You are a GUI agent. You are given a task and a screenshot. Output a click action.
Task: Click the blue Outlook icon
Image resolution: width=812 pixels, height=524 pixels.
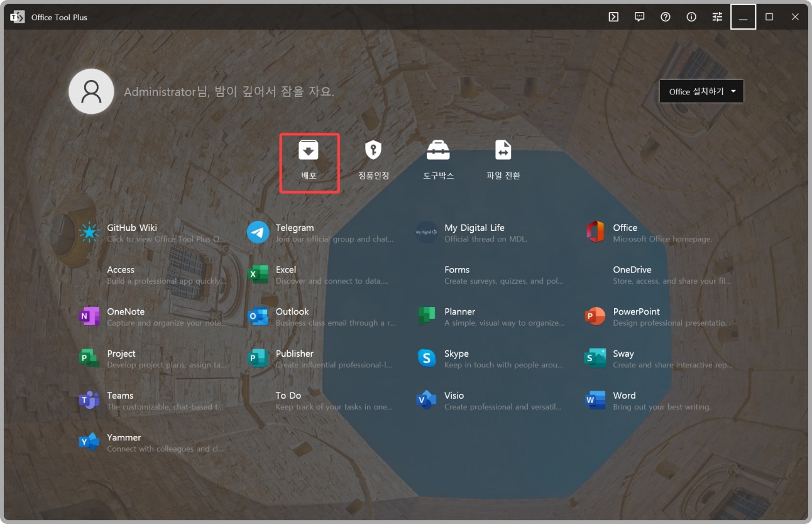point(258,316)
